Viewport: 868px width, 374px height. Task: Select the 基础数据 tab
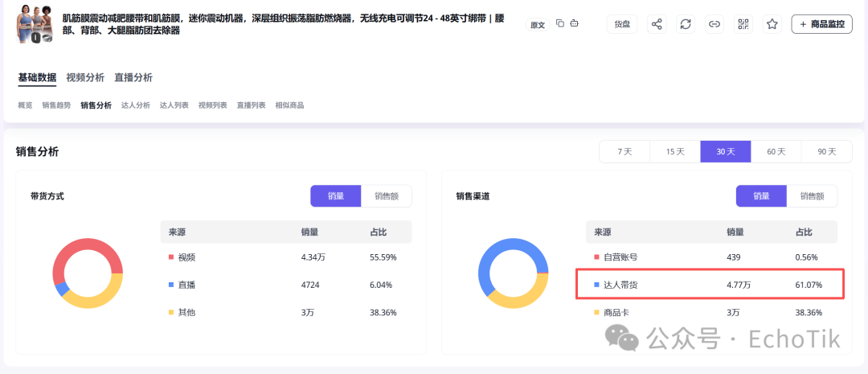(x=37, y=77)
